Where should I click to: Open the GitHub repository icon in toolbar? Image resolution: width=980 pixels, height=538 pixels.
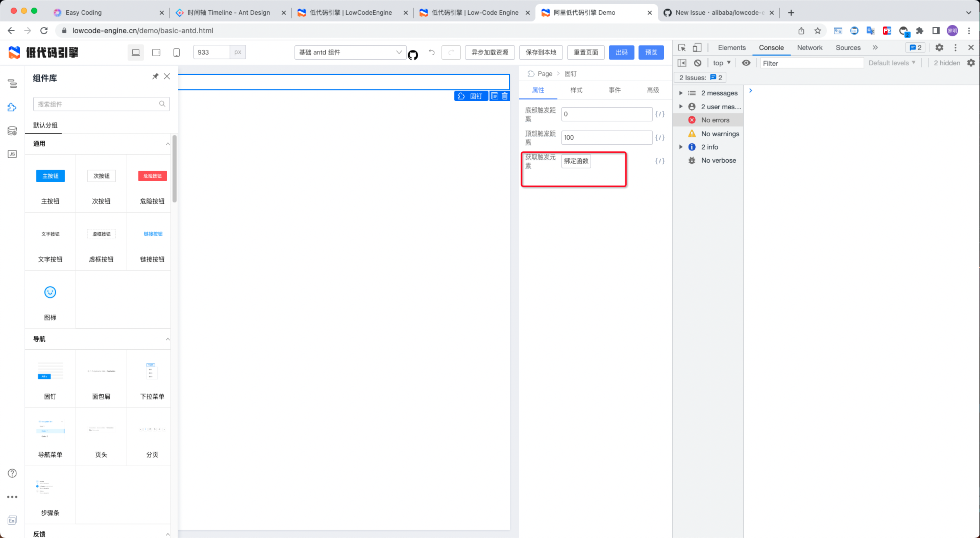[x=413, y=55]
